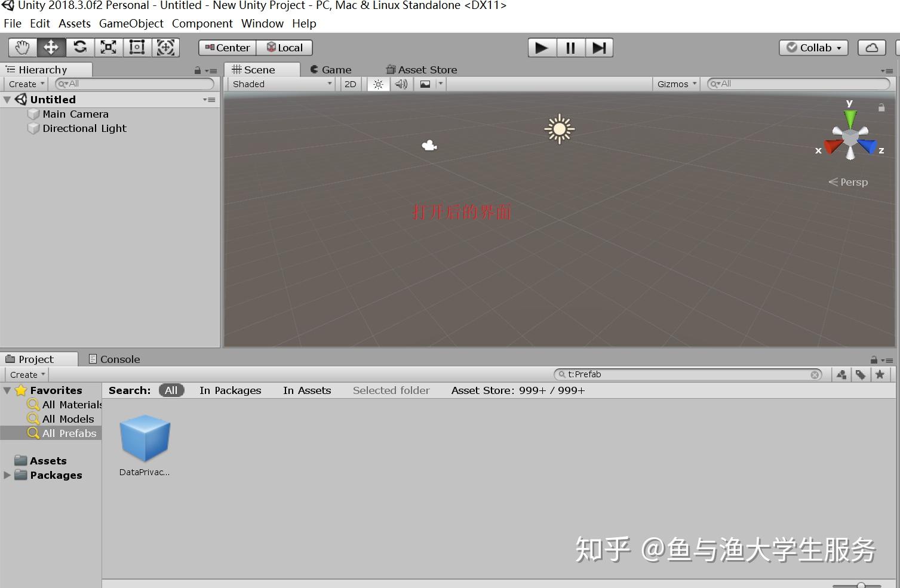Viewport: 900px width, 588px height.
Task: Open Unity Cloud services via cloud icon
Action: pyautogui.click(x=871, y=47)
